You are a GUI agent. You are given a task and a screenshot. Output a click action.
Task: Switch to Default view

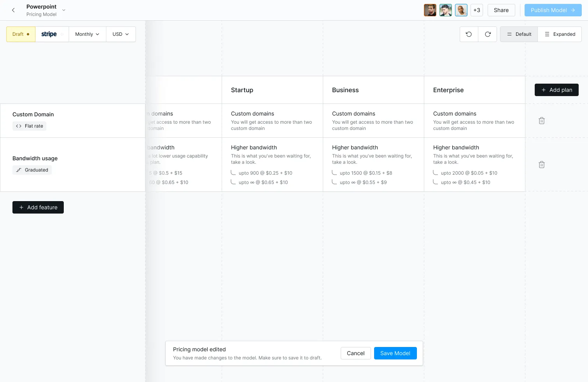pyautogui.click(x=519, y=34)
